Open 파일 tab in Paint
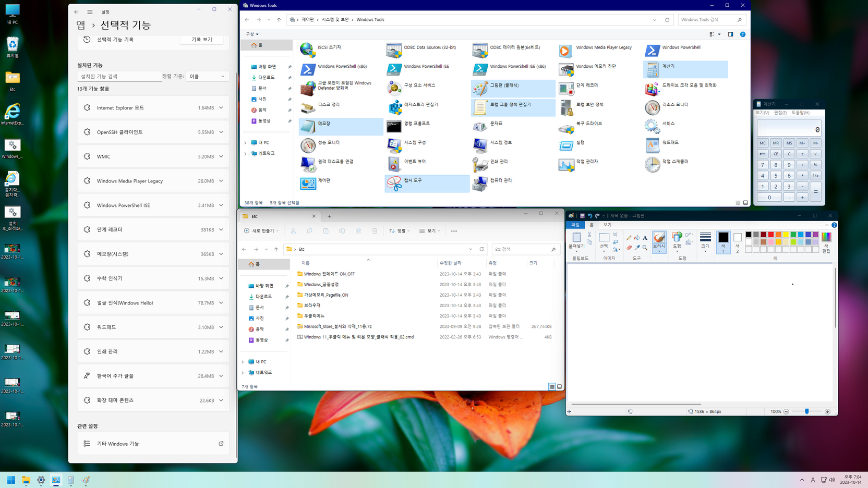This screenshot has height=488, width=868. 575,225
